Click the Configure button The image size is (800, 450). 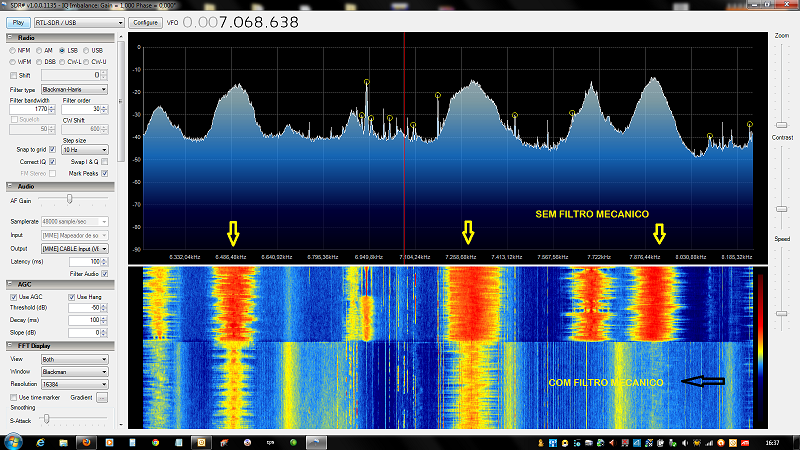click(145, 22)
